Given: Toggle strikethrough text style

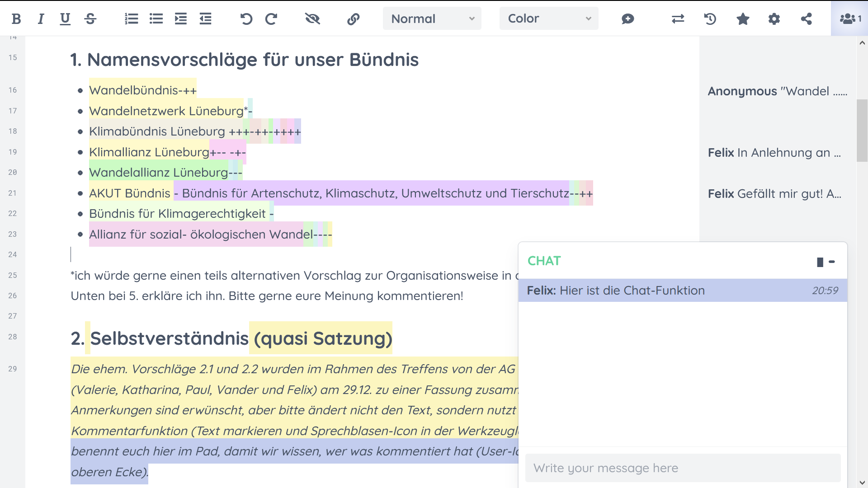Looking at the screenshot, I should 90,19.
